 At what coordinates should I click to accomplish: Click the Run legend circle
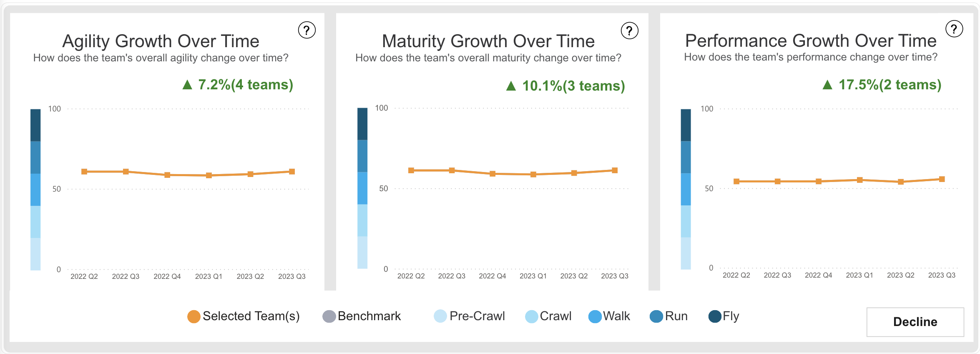tap(656, 316)
